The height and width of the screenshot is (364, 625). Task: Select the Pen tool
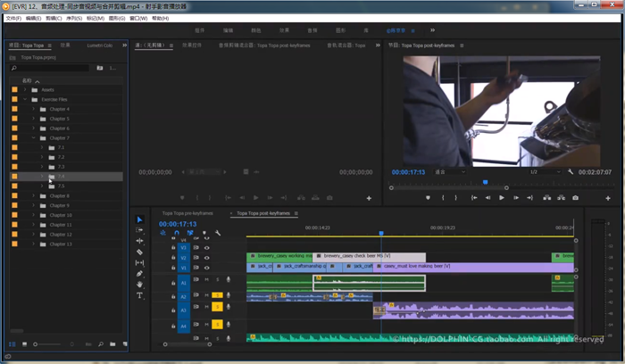point(139,274)
